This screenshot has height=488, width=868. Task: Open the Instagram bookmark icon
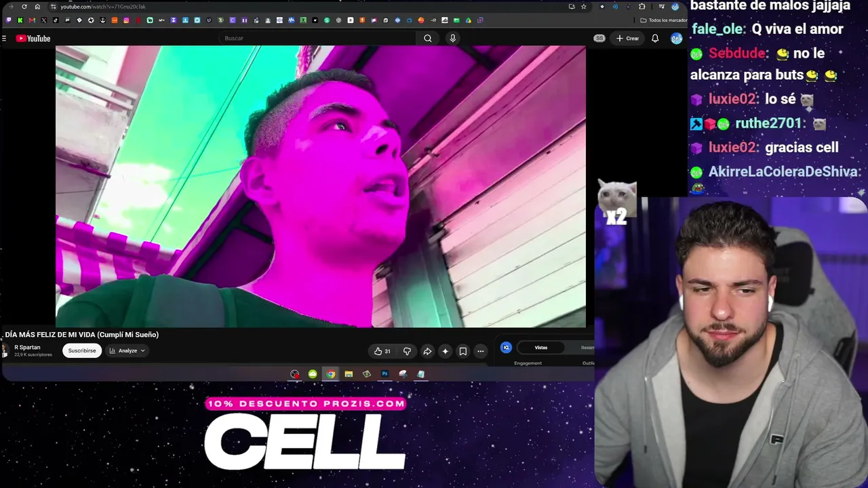(x=126, y=20)
